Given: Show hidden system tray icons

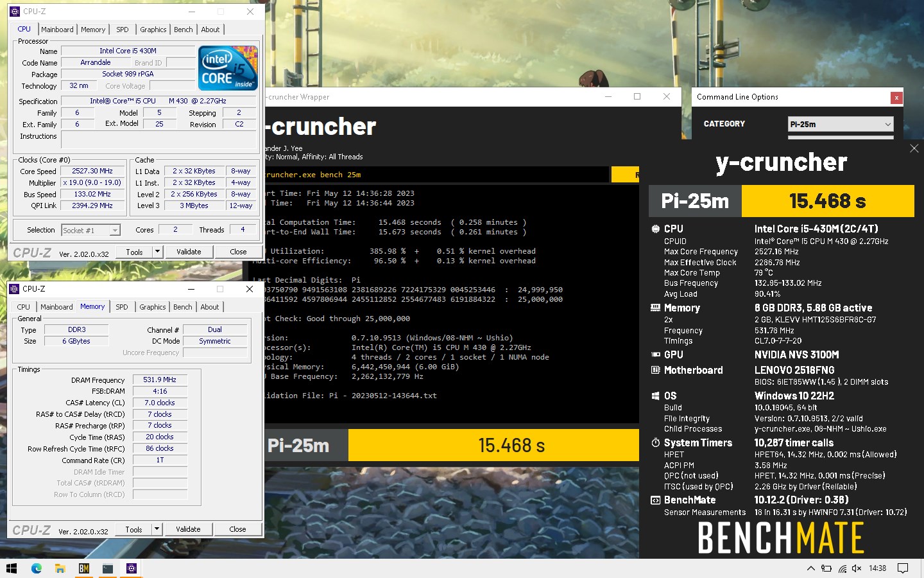Looking at the screenshot, I should pyautogui.click(x=810, y=568).
